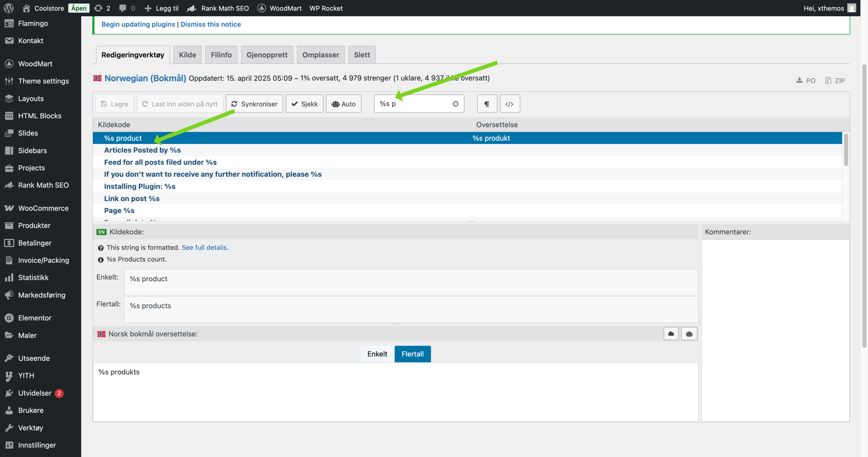
Task: Click the xthemos user avatar
Action: tap(852, 8)
